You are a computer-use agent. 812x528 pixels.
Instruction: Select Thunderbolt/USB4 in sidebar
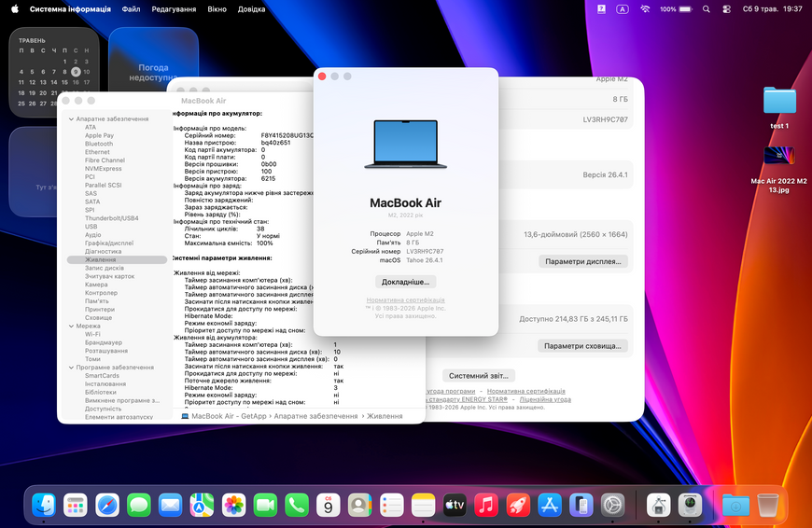point(112,218)
